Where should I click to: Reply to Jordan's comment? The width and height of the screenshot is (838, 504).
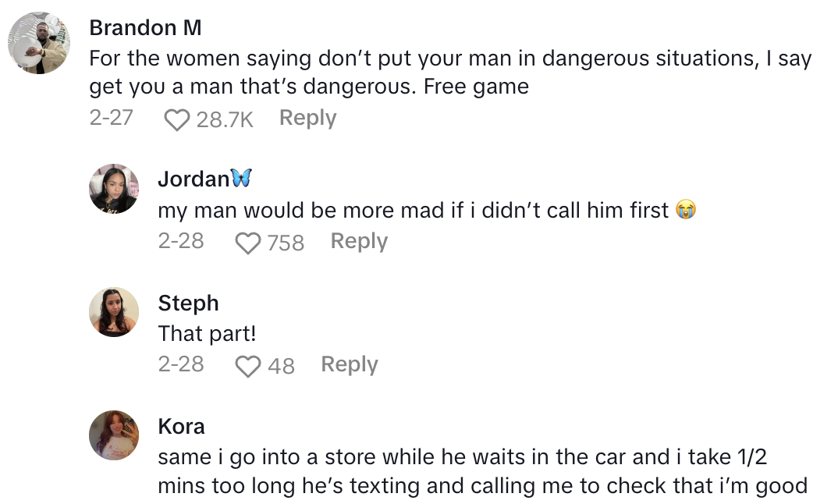[359, 242]
